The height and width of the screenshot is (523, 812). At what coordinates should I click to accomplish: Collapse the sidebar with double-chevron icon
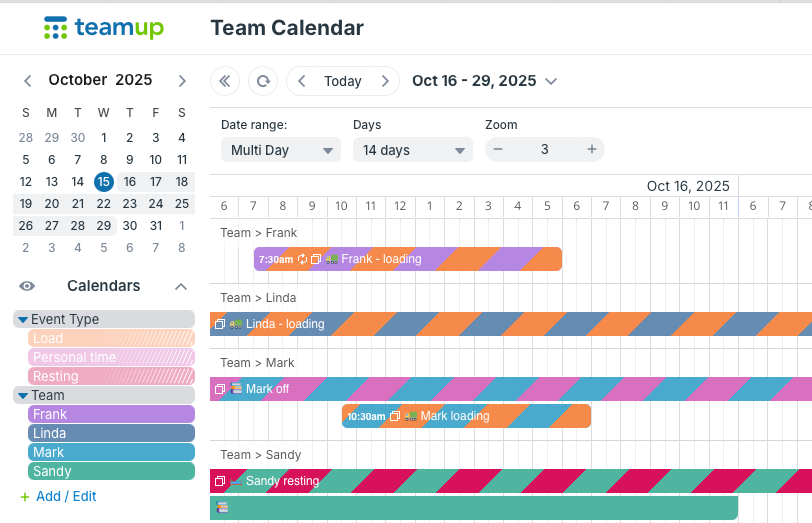coord(225,81)
